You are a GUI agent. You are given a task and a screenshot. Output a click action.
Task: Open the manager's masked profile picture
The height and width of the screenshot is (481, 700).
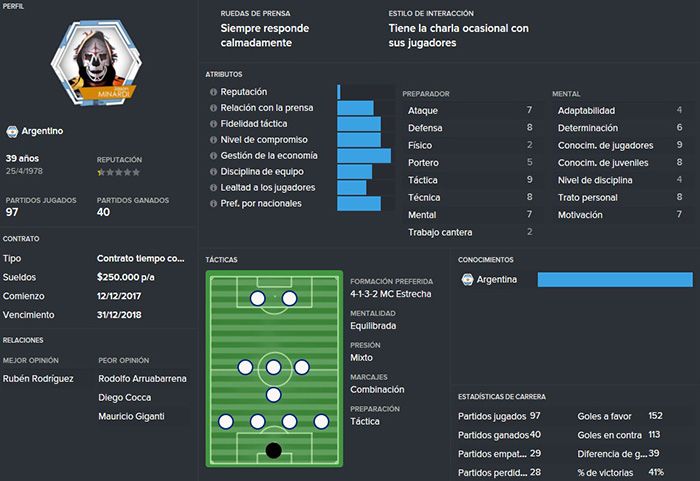click(x=96, y=62)
